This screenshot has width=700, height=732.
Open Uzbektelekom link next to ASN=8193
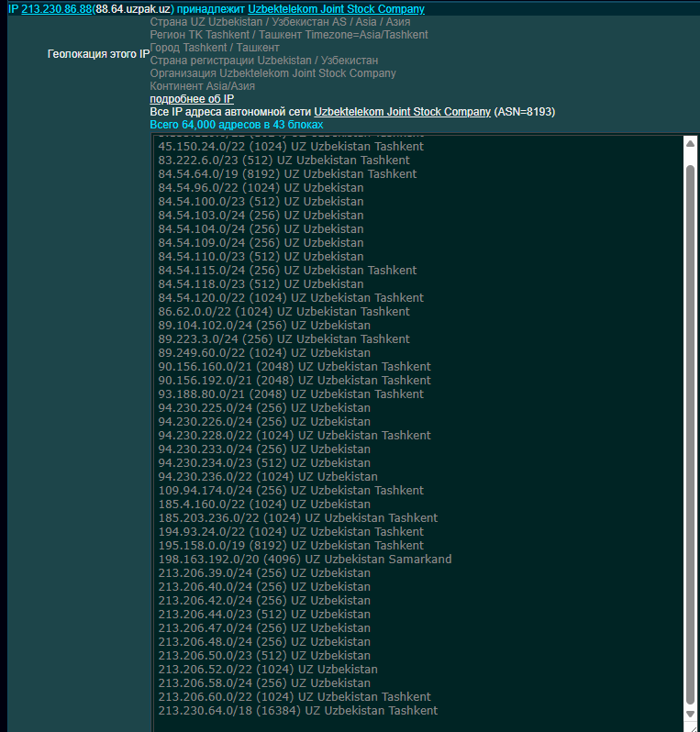[x=402, y=112]
